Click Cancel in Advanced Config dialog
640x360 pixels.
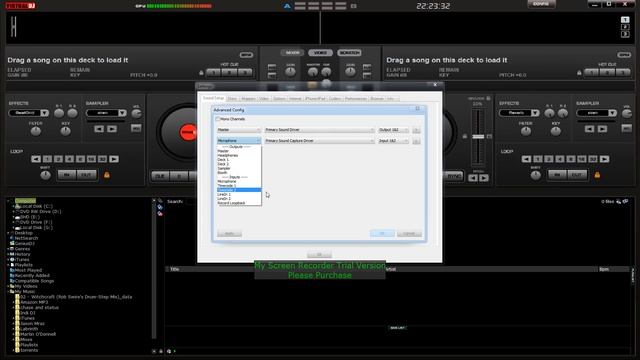point(409,233)
